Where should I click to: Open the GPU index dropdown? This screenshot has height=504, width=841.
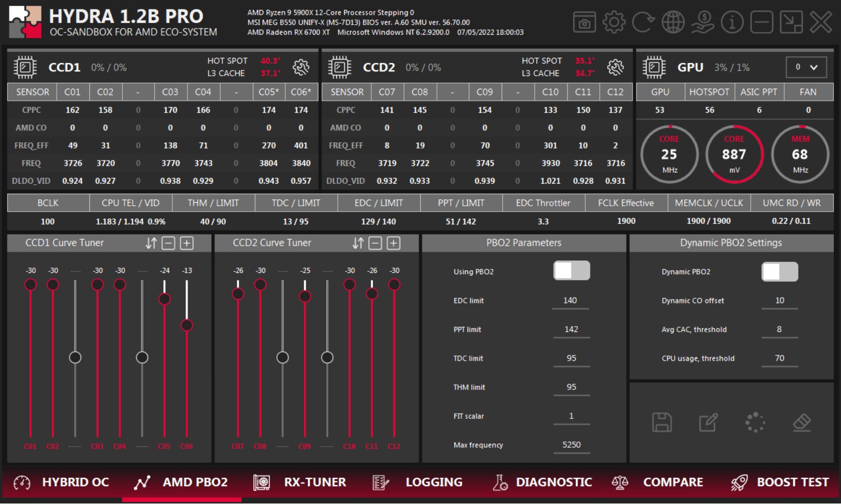point(806,67)
